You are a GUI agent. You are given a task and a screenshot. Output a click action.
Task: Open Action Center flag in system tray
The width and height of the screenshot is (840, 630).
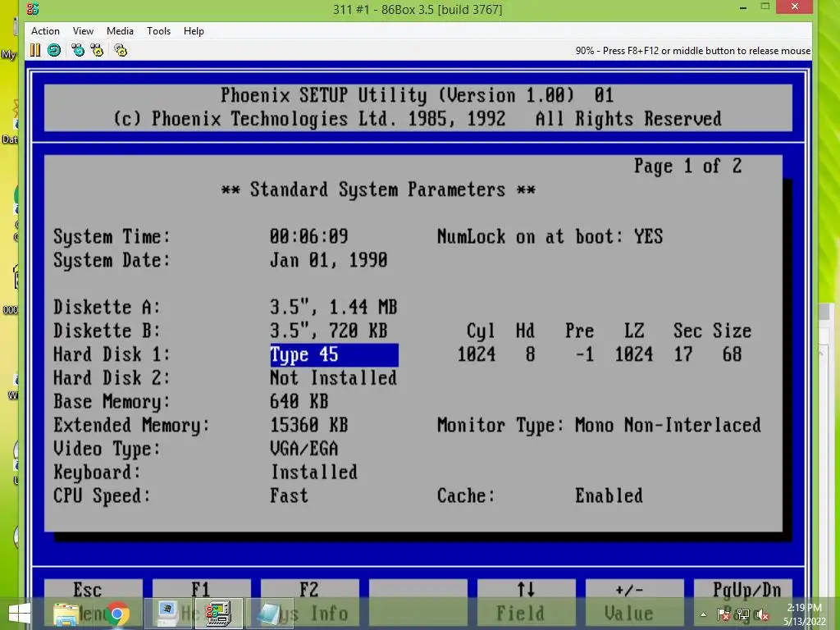tap(724, 614)
